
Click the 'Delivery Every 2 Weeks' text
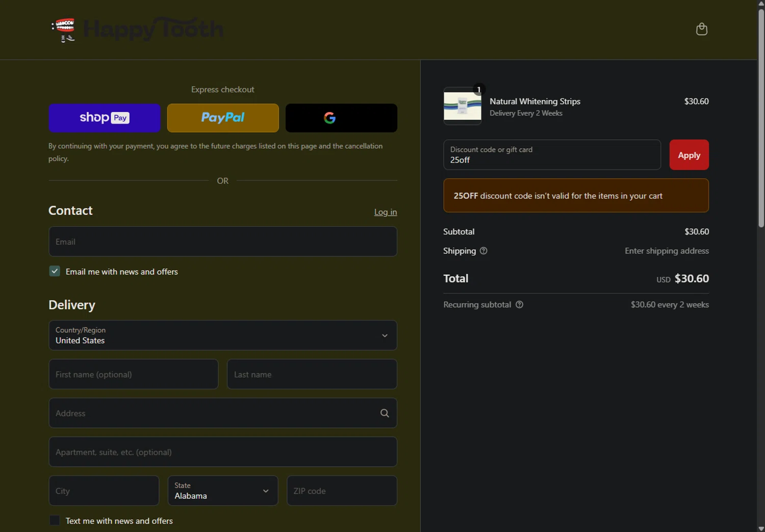click(x=526, y=113)
